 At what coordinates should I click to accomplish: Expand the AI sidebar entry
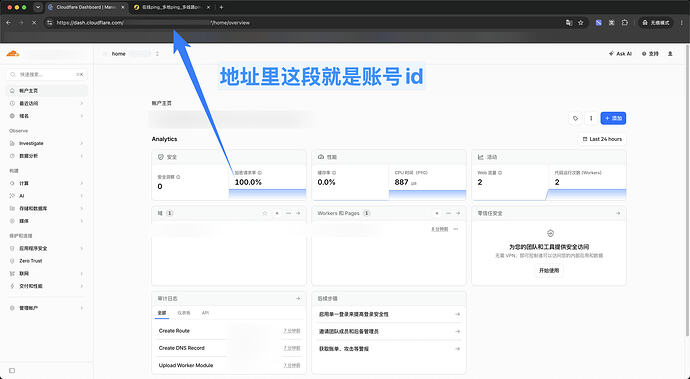click(x=47, y=196)
